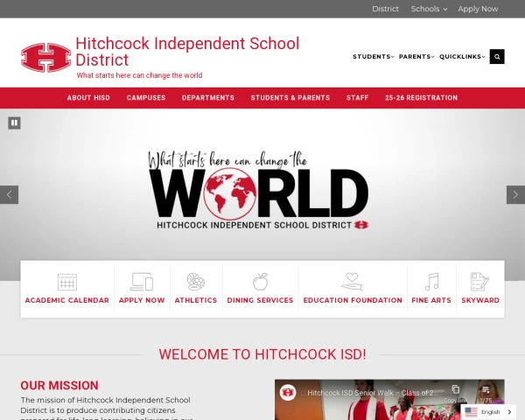Click the Athletics sports balls icon
Screen dimensions: 525x420
tap(196, 282)
